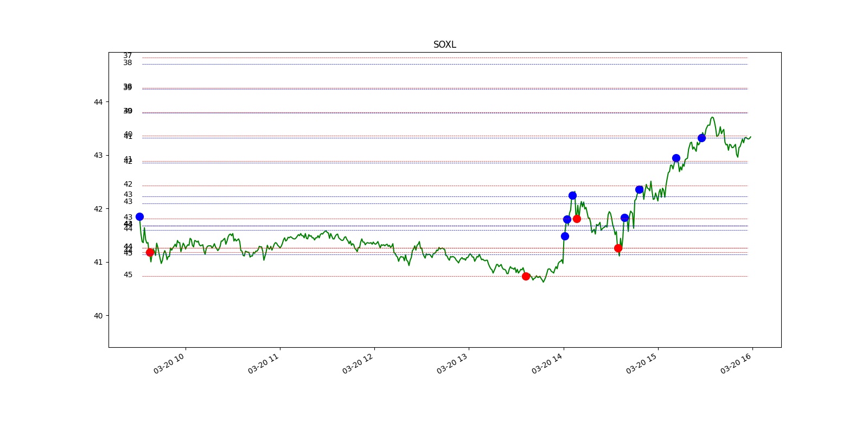868x434 pixels.
Task: Click the level label 37 at top
Action: [127, 56]
